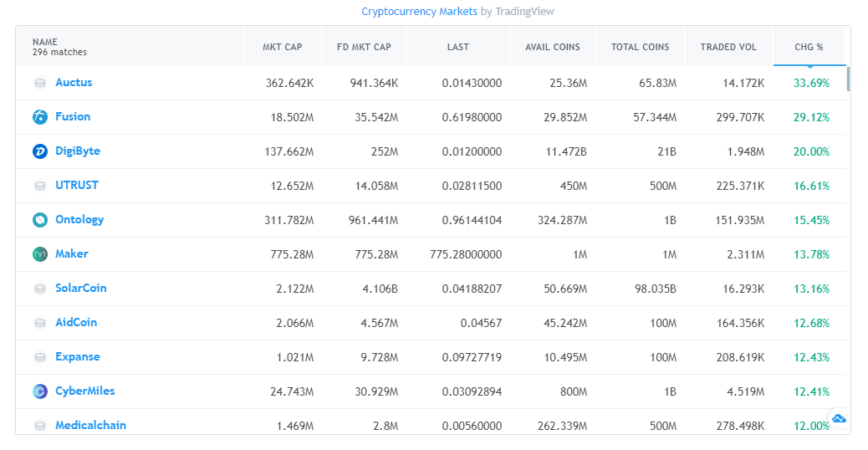
Task: Sort by TRADED VOL column header
Action: coord(728,47)
